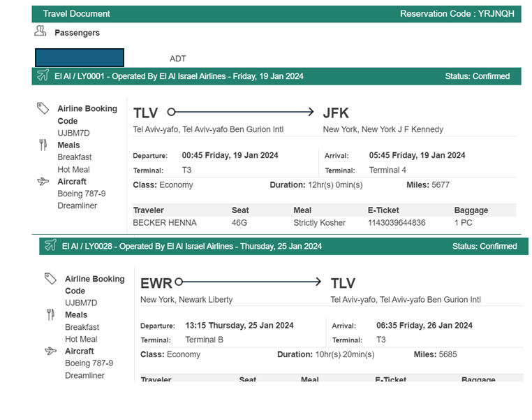This screenshot has width=532, height=420.
Task: Click departure time 00:45 Friday, 19 Jan 2024
Action: tap(230, 155)
